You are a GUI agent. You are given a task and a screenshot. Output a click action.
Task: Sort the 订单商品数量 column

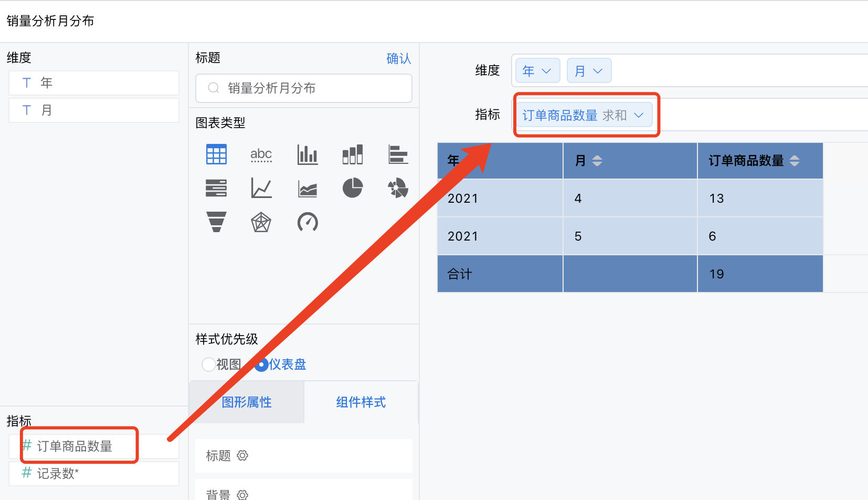(x=795, y=161)
